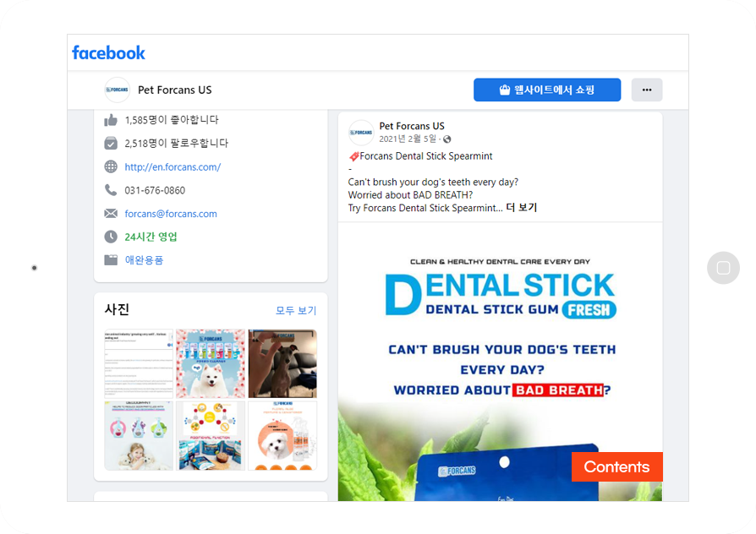Click the envelope email icon

tap(111, 214)
